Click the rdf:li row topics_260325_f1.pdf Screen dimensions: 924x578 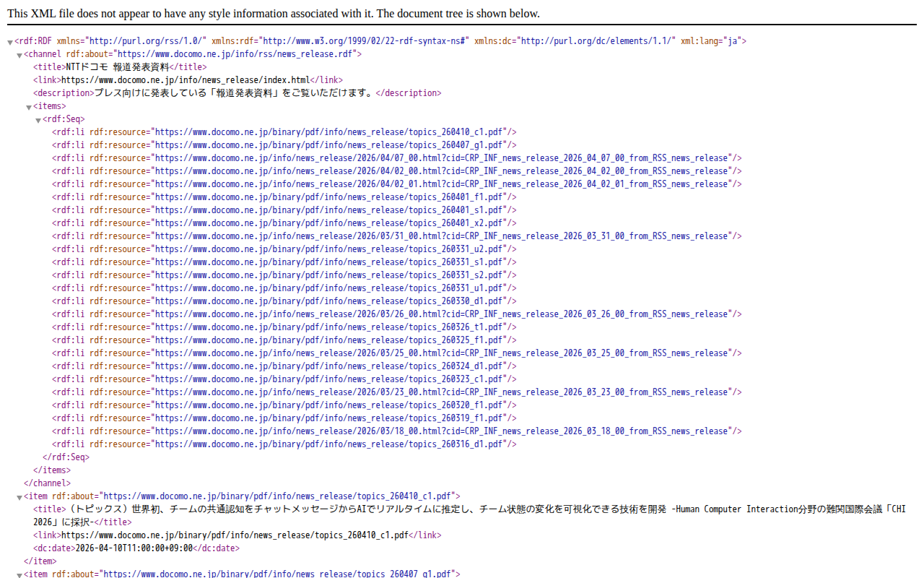[x=284, y=340]
